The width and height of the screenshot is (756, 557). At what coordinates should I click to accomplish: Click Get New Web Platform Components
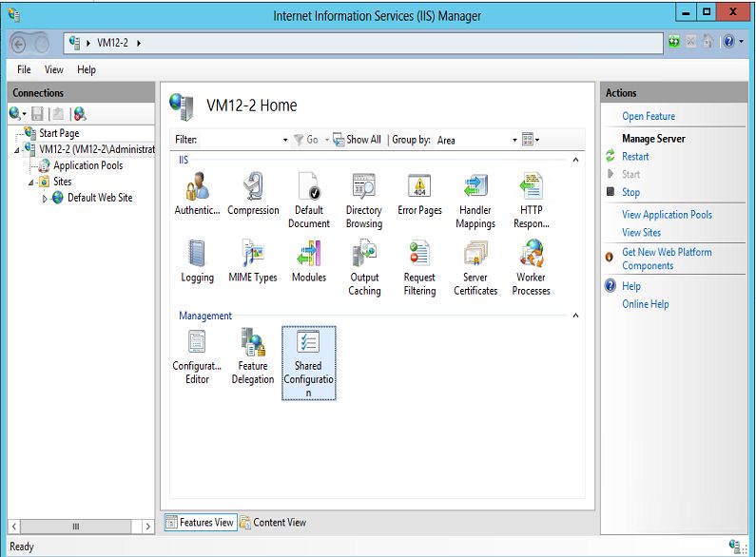point(667,259)
